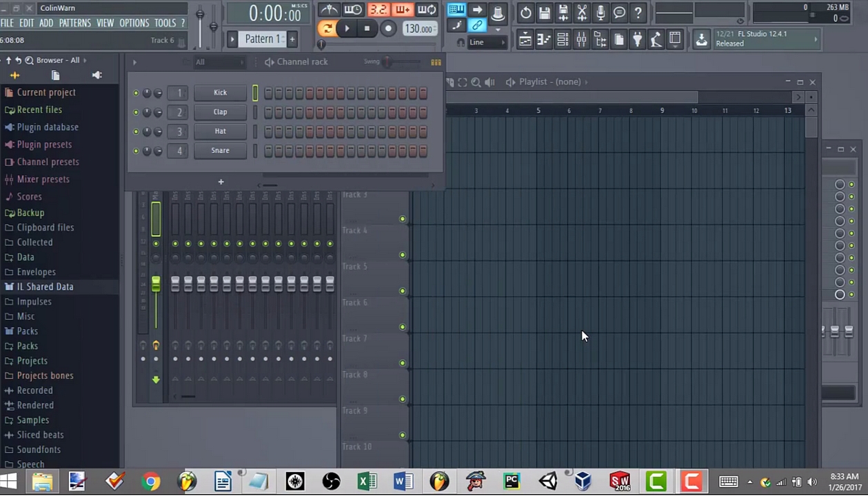
Task: Open the channel rack menu arrow
Action: tap(135, 62)
